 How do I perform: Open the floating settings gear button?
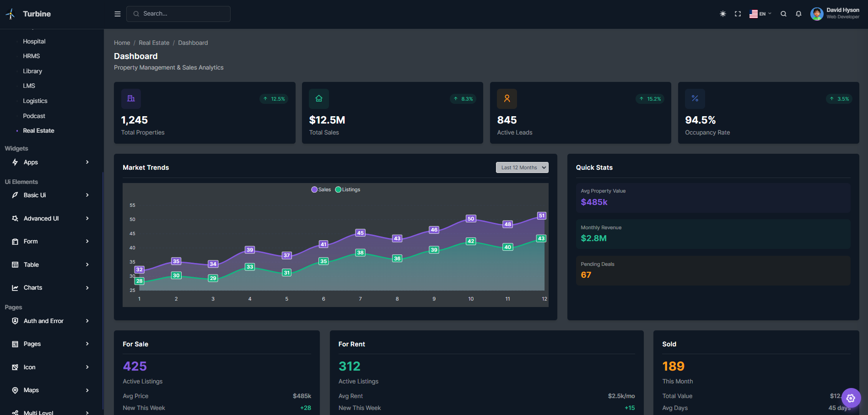coord(851,398)
